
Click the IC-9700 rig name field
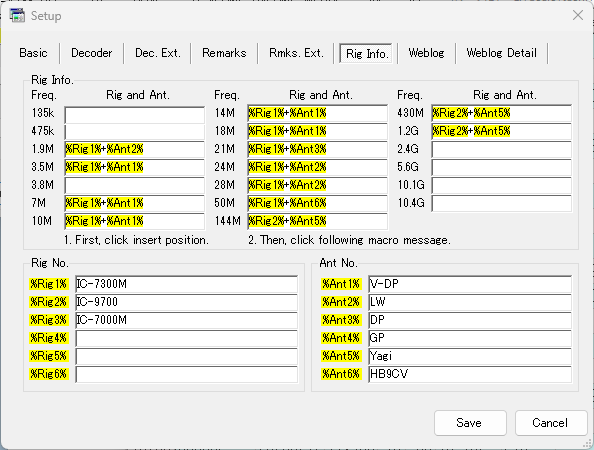click(x=186, y=302)
